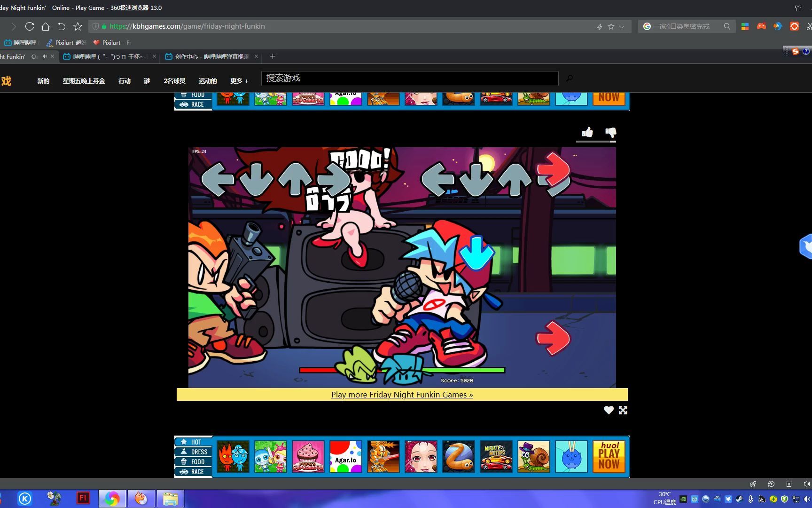812x508 pixels.
Task: Open the snail game thumbnail in bottom banner
Action: [x=534, y=456]
